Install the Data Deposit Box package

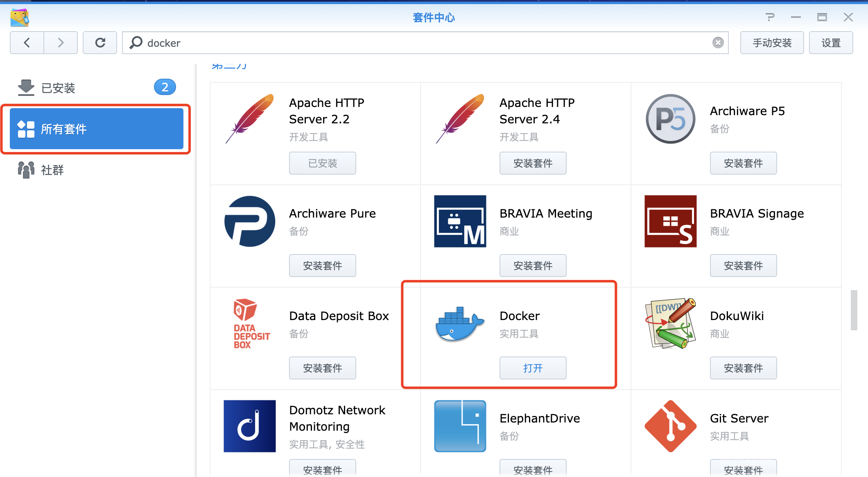tap(323, 368)
